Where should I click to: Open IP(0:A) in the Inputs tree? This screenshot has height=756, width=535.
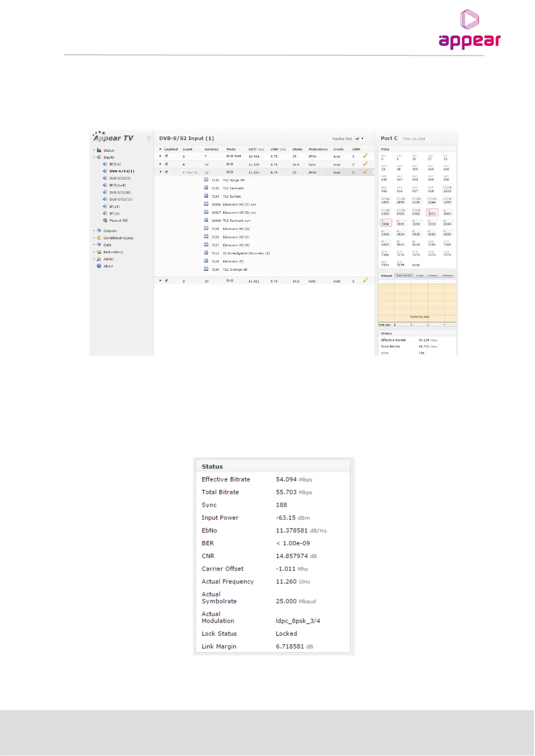click(115, 164)
